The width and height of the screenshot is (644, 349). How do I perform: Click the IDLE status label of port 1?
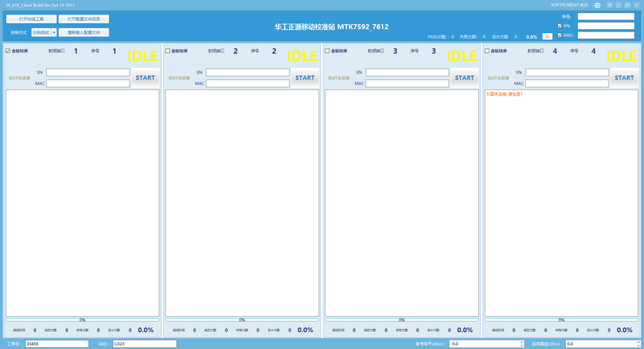click(x=142, y=56)
